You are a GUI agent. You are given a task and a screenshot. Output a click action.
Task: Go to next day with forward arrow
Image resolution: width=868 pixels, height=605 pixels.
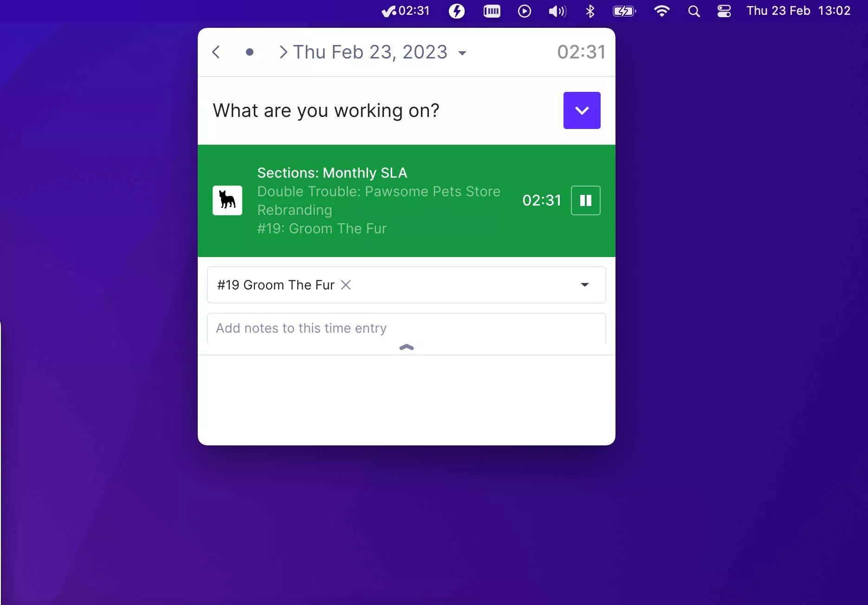283,52
